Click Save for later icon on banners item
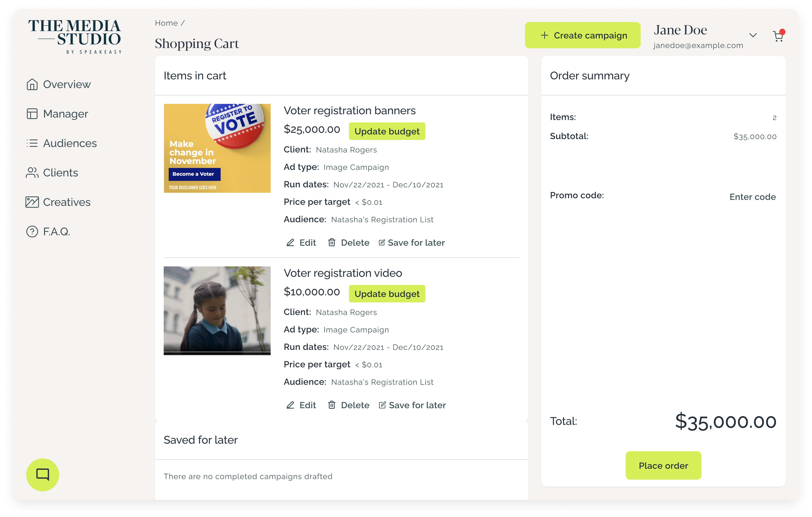This screenshot has height=517, width=812. 382,242
